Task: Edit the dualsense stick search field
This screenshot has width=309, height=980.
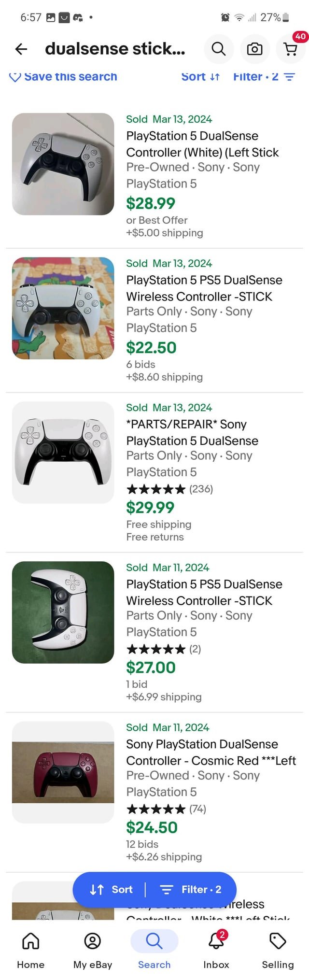Action: point(115,49)
